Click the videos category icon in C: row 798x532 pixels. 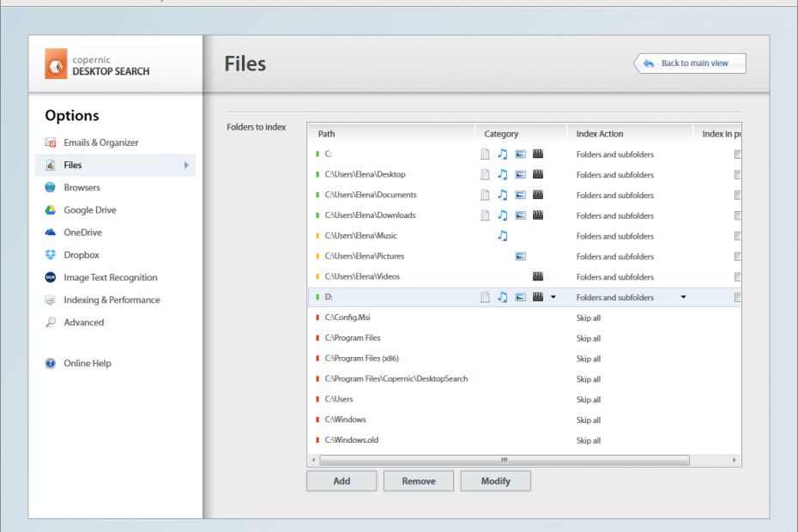(538, 154)
